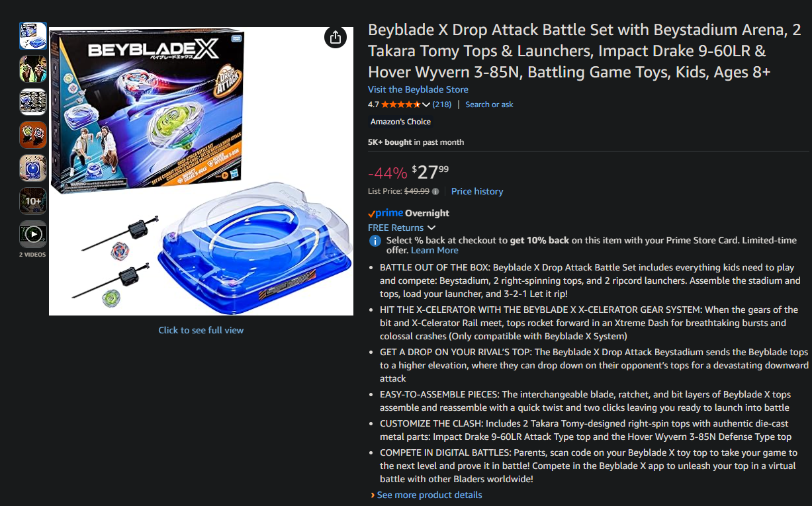The image size is (812, 506).
Task: Click the Prime checkmark logo
Action: tap(386, 213)
